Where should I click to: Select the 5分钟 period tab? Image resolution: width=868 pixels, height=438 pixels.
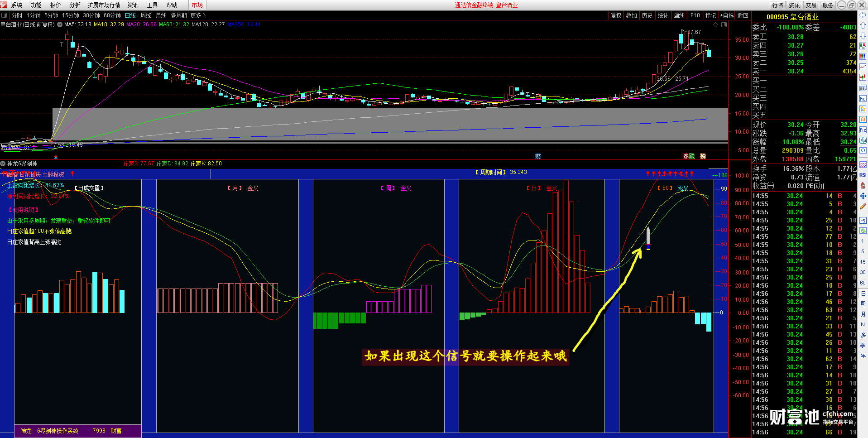coord(51,15)
